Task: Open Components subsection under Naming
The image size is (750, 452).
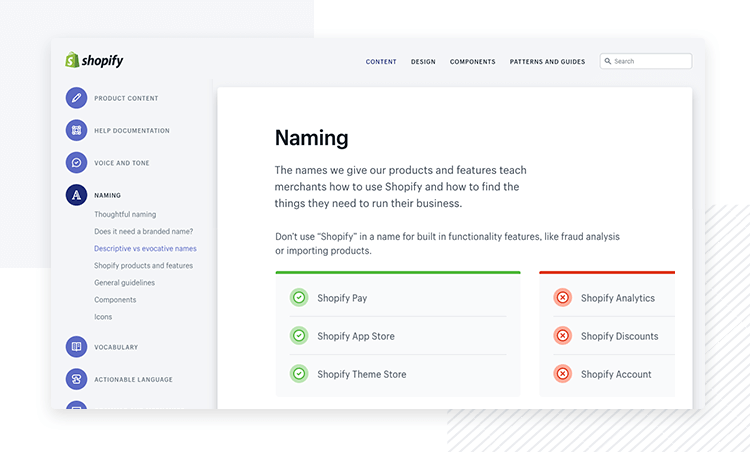Action: click(x=115, y=300)
